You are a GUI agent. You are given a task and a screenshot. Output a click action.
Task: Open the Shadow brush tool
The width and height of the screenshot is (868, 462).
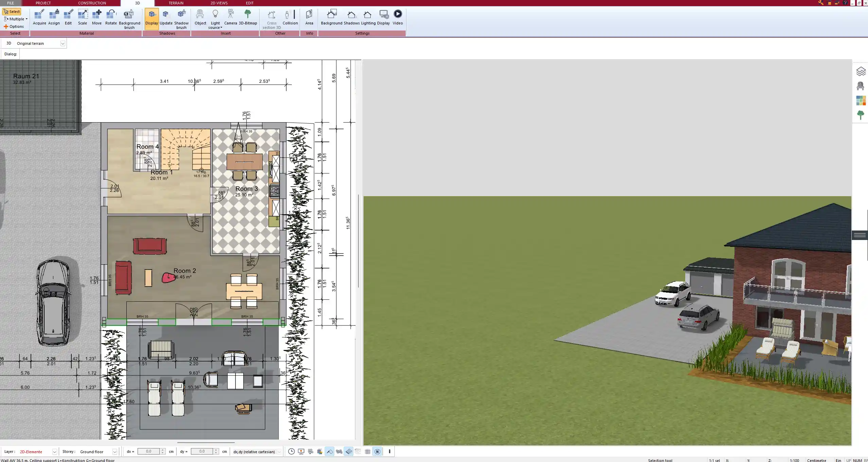click(x=181, y=19)
